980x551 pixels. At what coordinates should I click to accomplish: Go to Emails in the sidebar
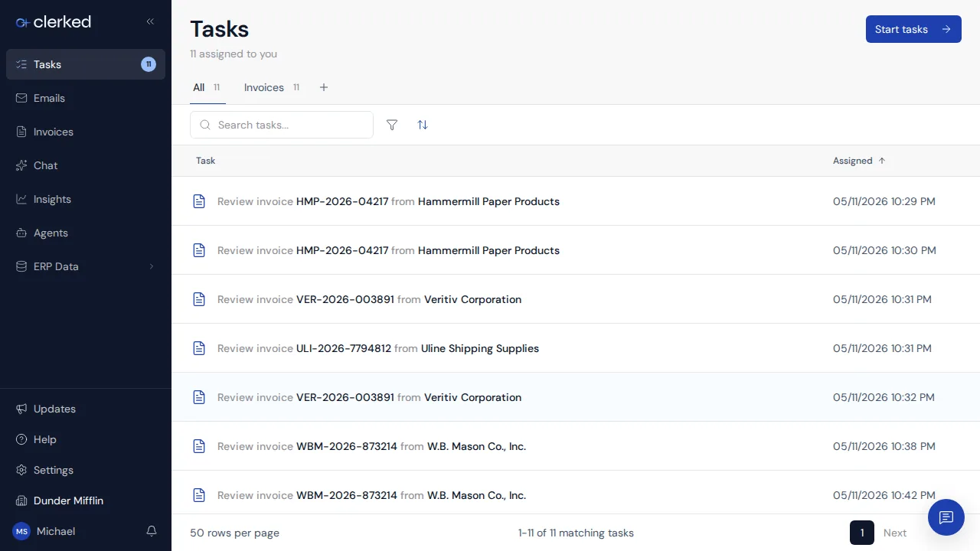(x=86, y=98)
